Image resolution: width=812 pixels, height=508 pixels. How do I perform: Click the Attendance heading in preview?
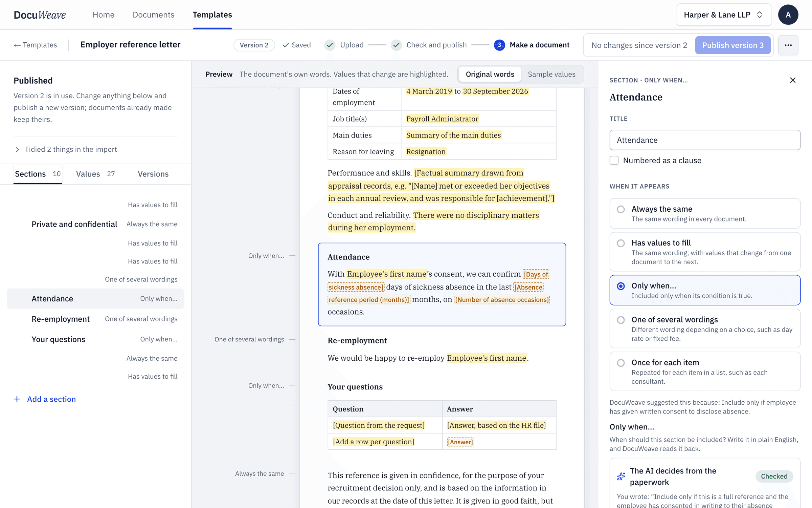tap(348, 257)
